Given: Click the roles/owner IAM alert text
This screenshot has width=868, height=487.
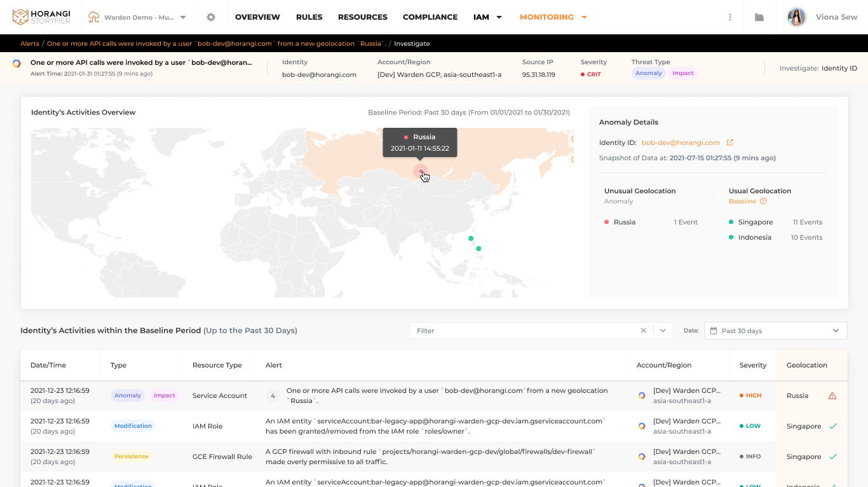Looking at the screenshot, I should click(435, 426).
